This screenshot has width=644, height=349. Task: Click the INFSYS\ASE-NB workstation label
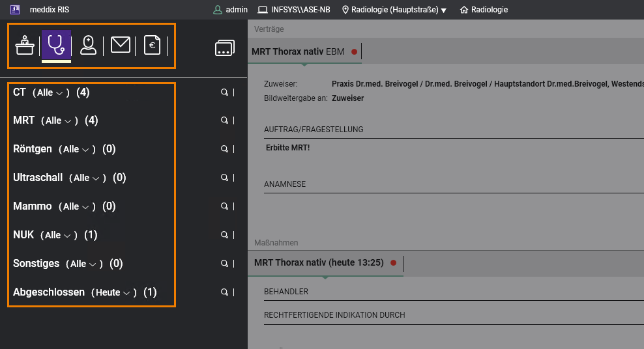[x=295, y=10]
